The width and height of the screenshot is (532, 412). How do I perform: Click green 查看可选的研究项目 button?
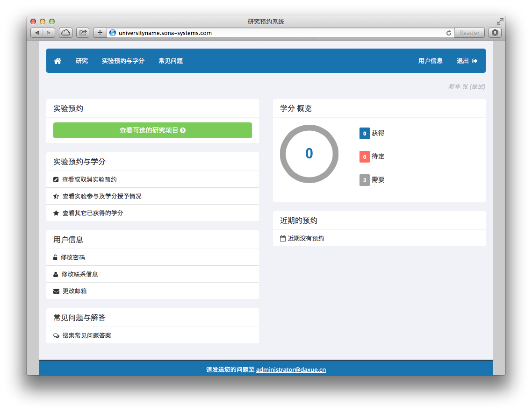(x=152, y=130)
